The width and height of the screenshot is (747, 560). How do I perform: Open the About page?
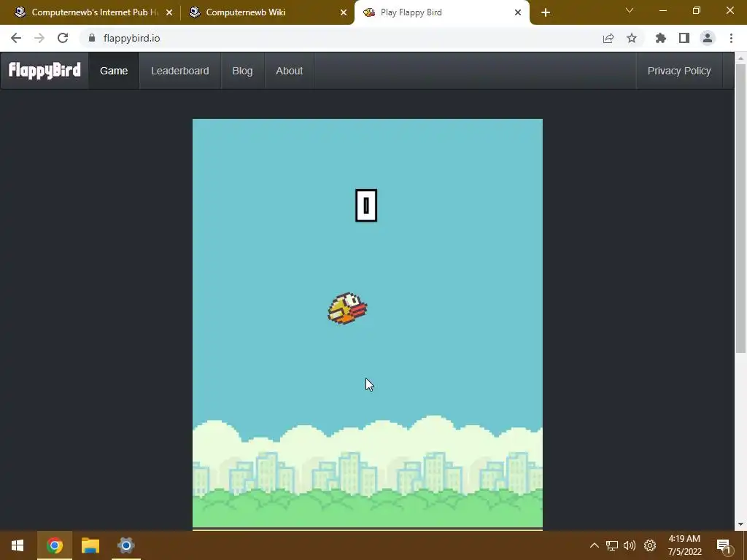289,71
